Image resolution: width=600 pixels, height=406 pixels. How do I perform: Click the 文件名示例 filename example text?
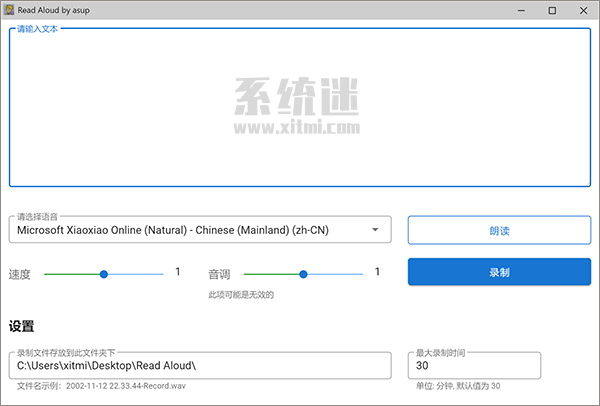pyautogui.click(x=101, y=386)
